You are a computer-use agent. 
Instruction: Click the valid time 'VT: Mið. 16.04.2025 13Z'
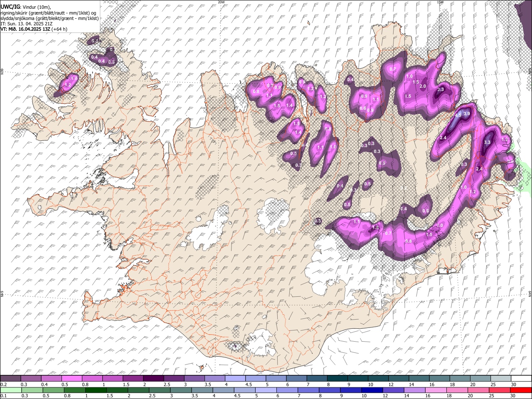[26, 29]
